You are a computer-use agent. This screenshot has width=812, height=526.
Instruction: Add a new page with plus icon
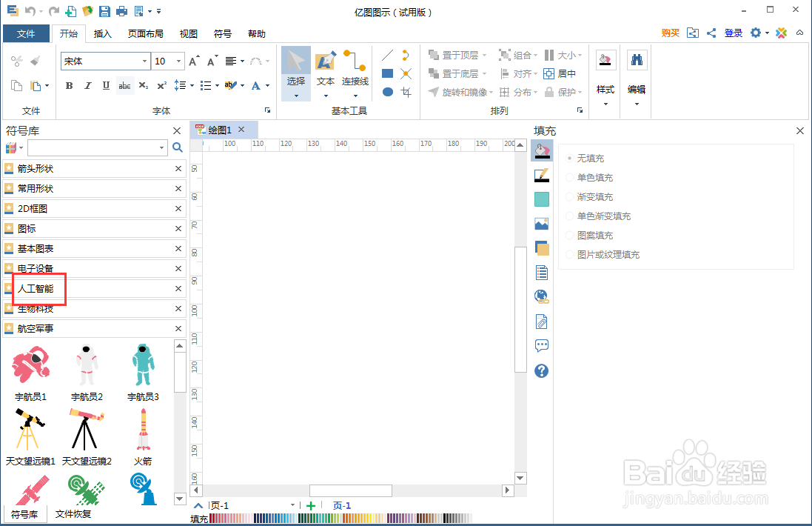pyautogui.click(x=311, y=506)
